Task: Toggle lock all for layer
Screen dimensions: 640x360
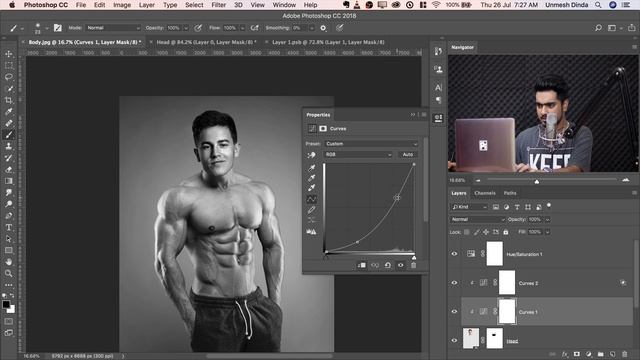Action: tap(506, 232)
